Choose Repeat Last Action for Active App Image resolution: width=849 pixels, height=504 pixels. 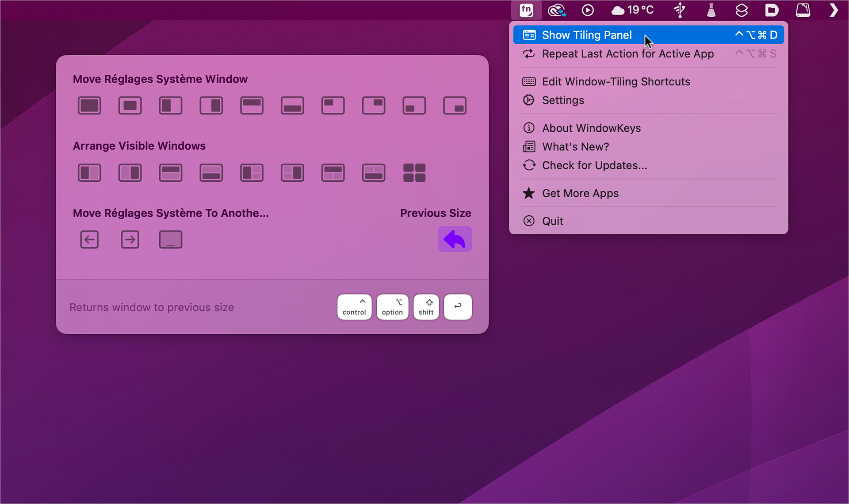point(648,54)
